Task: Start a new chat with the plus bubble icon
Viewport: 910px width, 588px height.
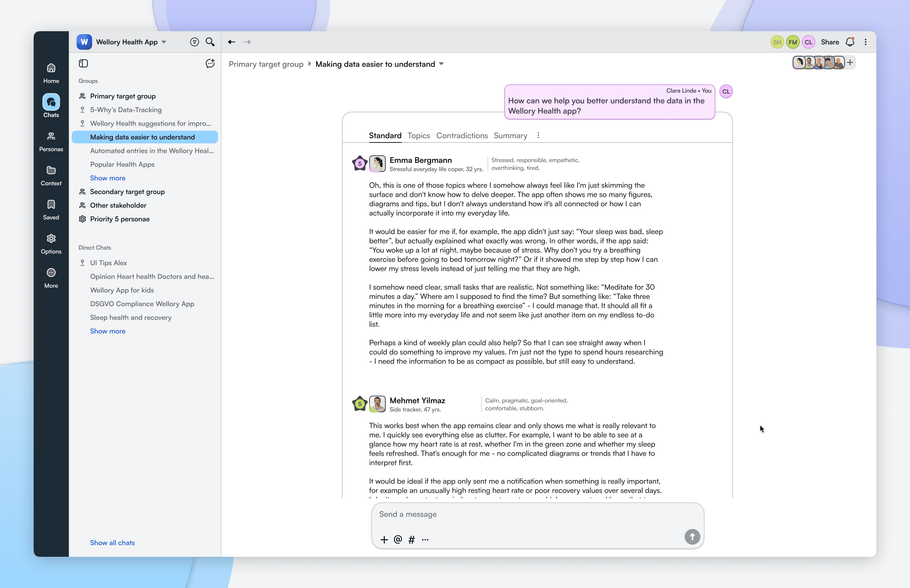Action: [210, 63]
